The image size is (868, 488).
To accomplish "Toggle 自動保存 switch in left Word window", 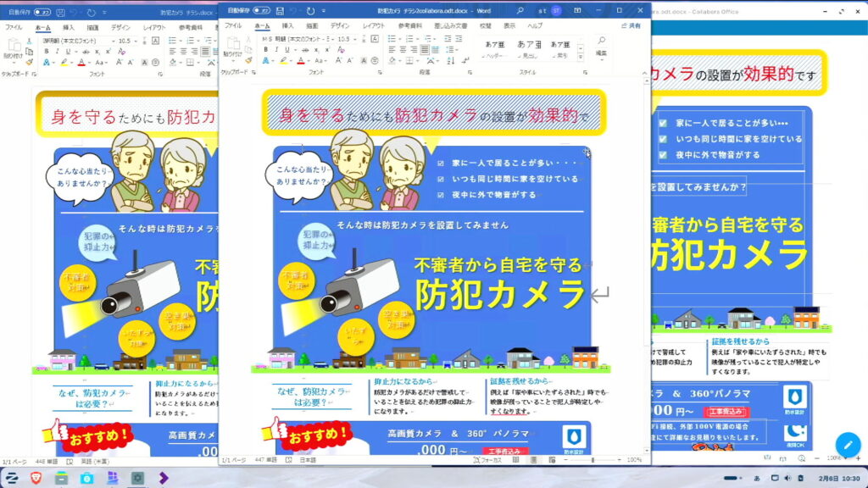I will tap(42, 13).
